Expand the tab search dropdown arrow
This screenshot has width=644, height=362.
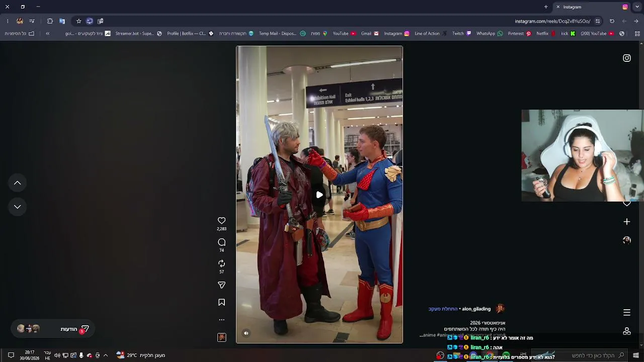pyautogui.click(x=637, y=7)
